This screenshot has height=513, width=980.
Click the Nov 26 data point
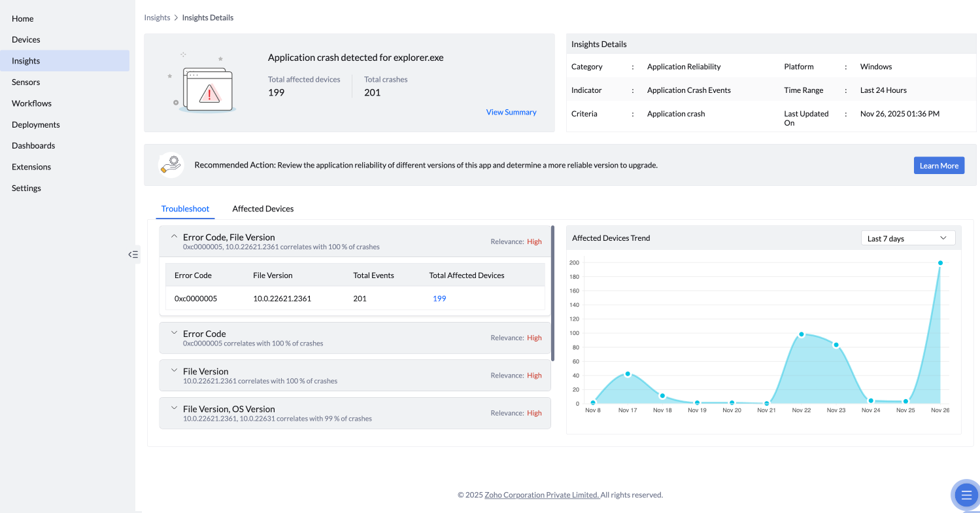point(940,263)
